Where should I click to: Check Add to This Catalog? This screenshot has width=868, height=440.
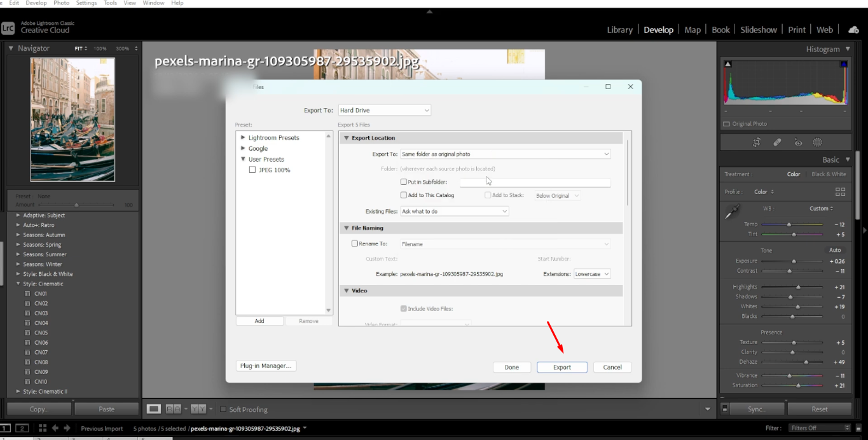[404, 195]
